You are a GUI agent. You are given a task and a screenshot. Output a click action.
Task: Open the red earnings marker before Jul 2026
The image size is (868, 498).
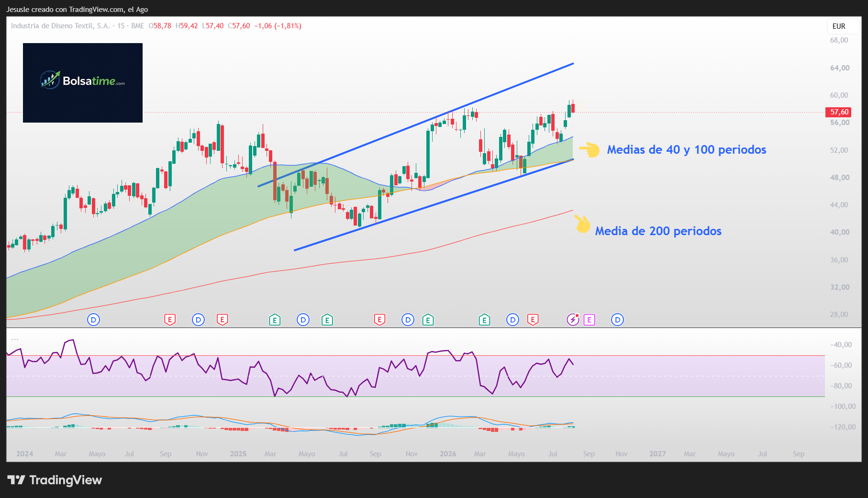pos(533,320)
